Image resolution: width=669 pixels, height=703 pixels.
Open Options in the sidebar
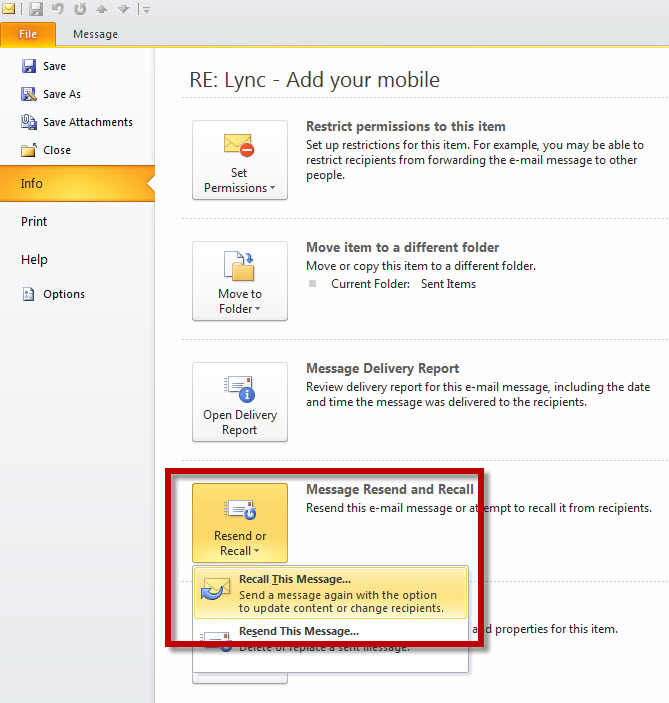pyautogui.click(x=63, y=294)
